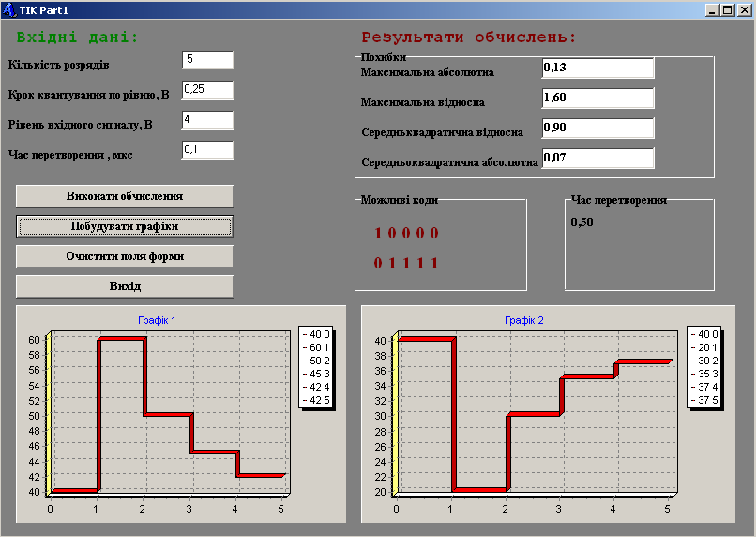Viewport: 756px width, 537px height.
Task: Click the 'Виконати обчислення' button
Action: coord(125,196)
